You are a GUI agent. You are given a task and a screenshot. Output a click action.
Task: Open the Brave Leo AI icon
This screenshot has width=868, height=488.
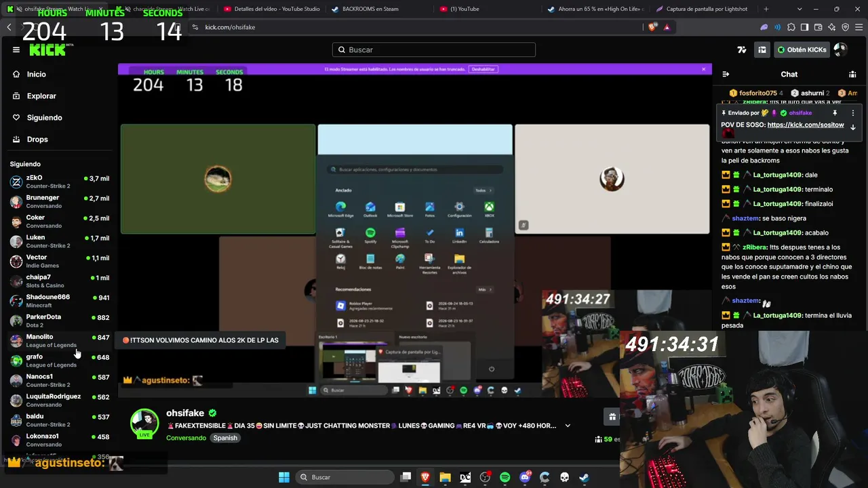pyautogui.click(x=832, y=27)
